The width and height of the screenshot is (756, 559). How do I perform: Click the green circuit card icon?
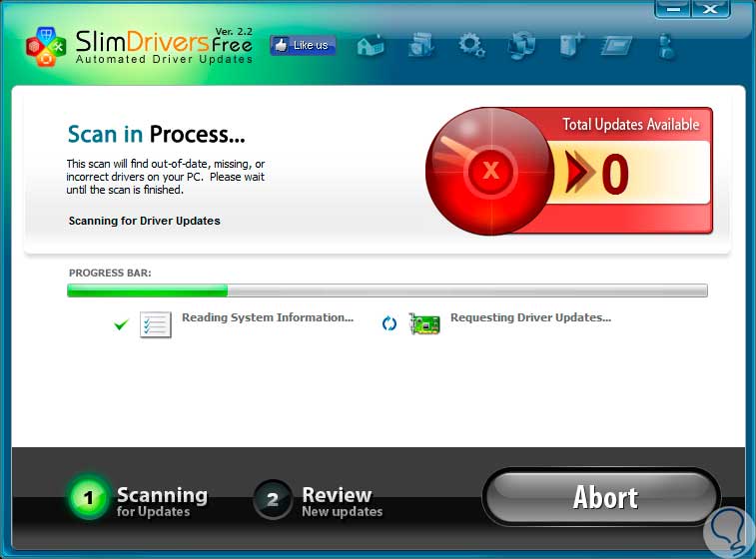click(x=424, y=323)
